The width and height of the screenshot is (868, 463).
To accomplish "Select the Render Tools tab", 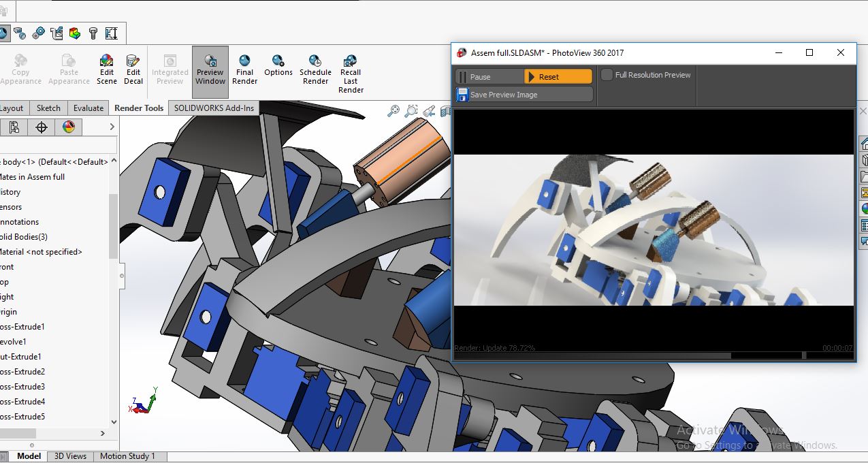I will tap(139, 108).
